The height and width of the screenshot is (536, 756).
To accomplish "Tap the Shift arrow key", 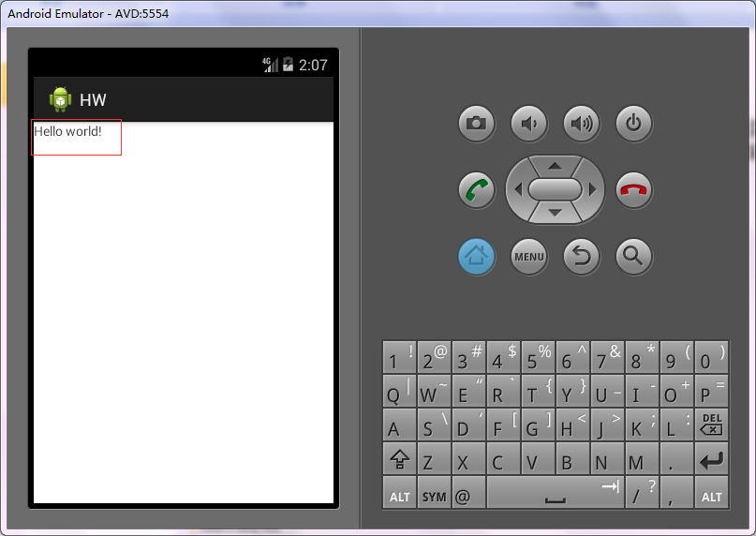I will click(x=399, y=458).
